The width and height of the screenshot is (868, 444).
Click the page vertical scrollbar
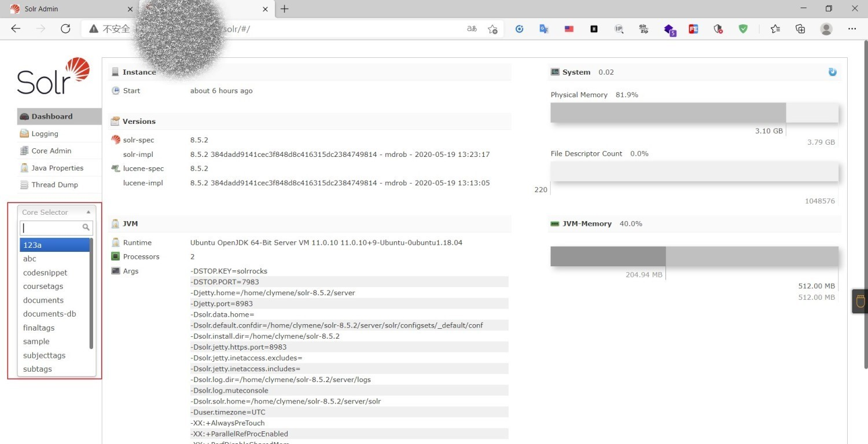pos(865,204)
